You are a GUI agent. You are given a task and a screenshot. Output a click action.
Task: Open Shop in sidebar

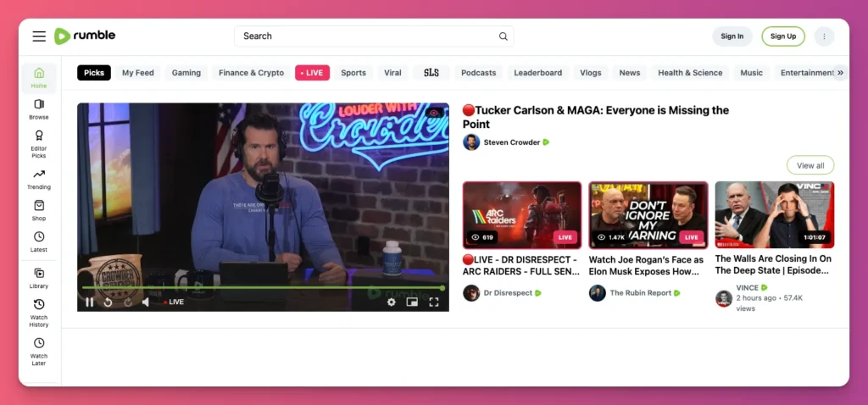tap(39, 210)
